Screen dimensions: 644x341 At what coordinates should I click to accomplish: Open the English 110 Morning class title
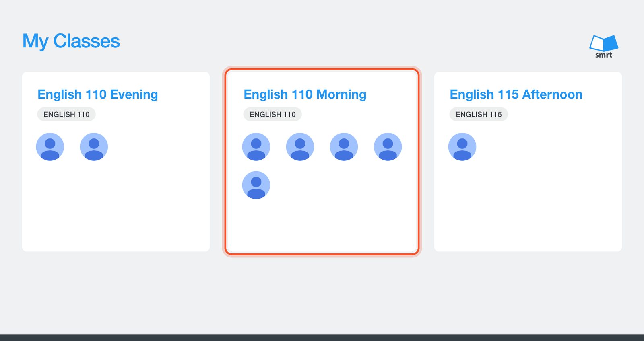point(305,94)
